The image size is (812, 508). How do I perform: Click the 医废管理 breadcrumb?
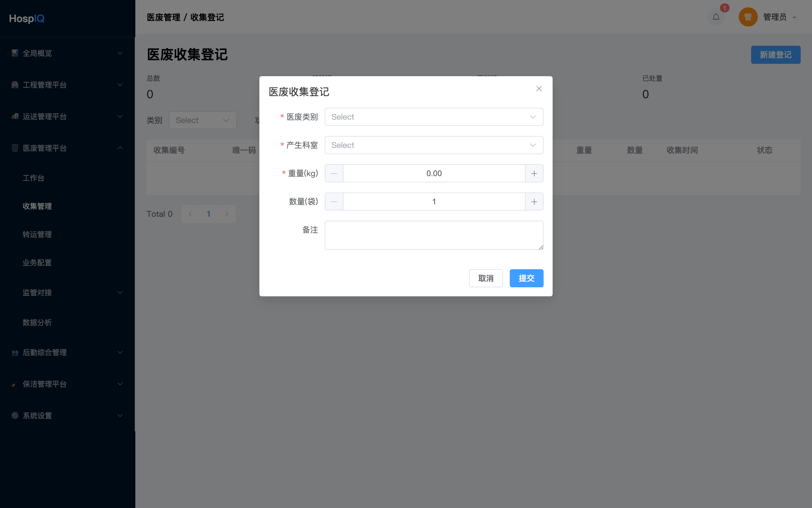point(164,17)
